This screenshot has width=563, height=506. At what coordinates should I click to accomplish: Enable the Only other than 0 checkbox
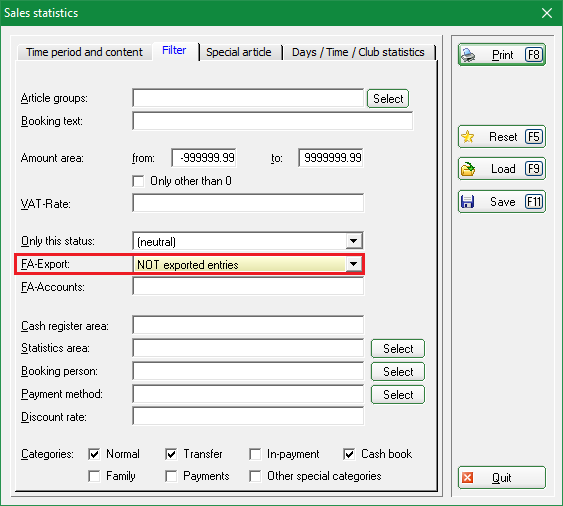click(x=138, y=181)
